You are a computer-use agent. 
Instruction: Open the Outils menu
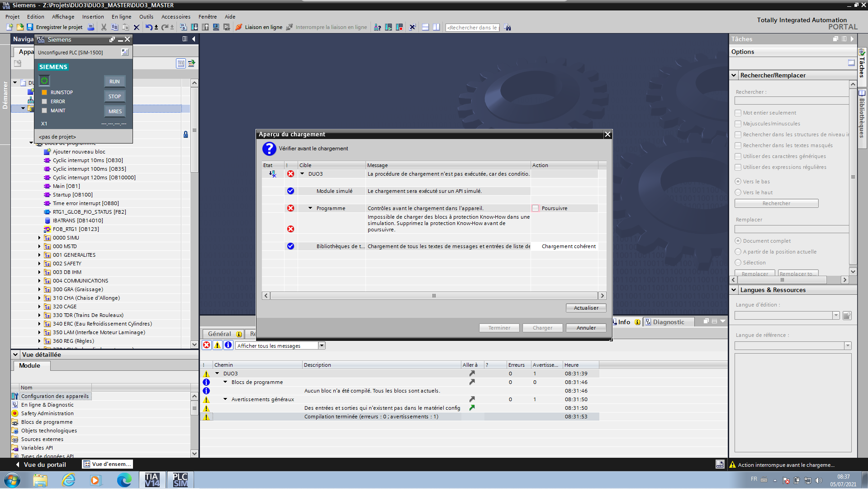(146, 17)
